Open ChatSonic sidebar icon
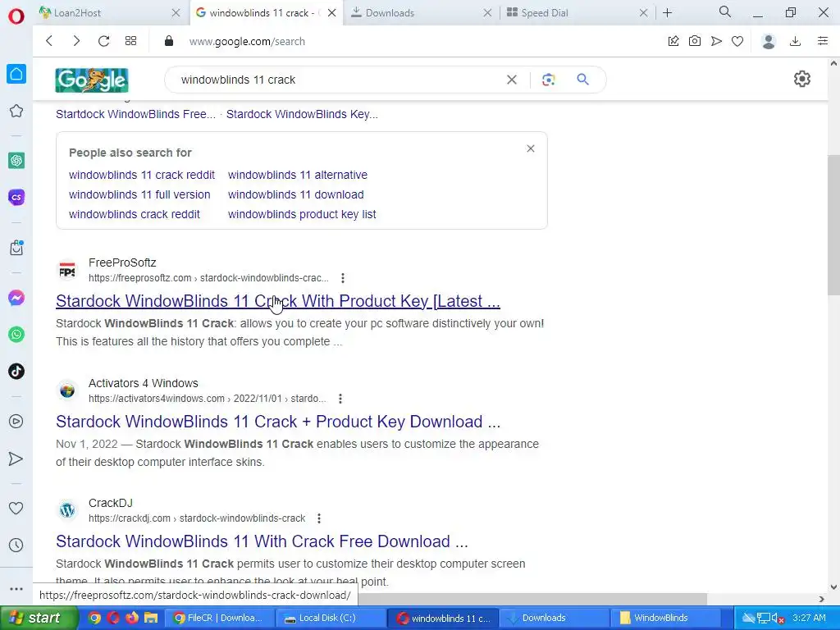 (x=16, y=197)
